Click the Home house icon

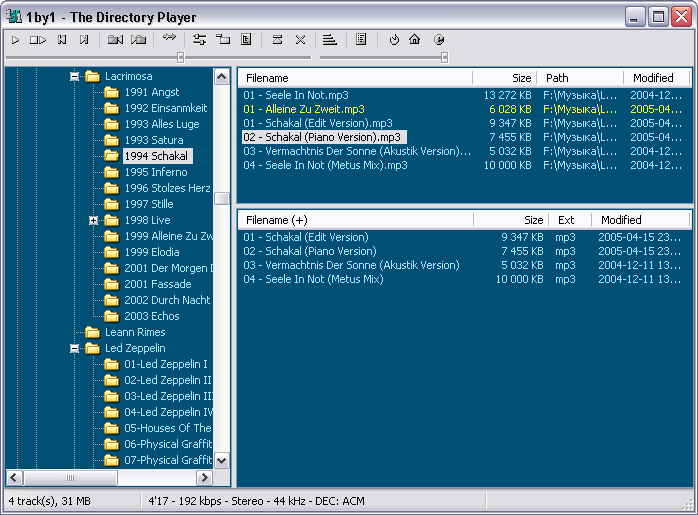(414, 40)
